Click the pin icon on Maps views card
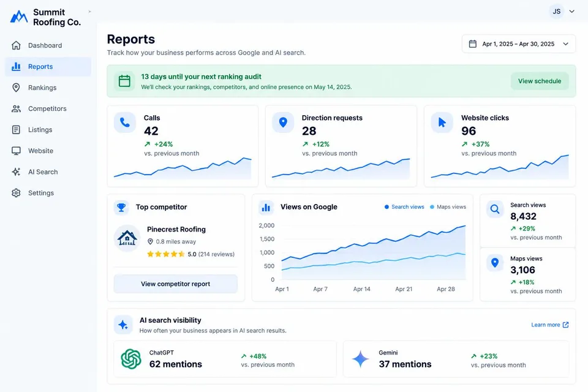Screen dimensions: 588x392 pyautogui.click(x=495, y=263)
